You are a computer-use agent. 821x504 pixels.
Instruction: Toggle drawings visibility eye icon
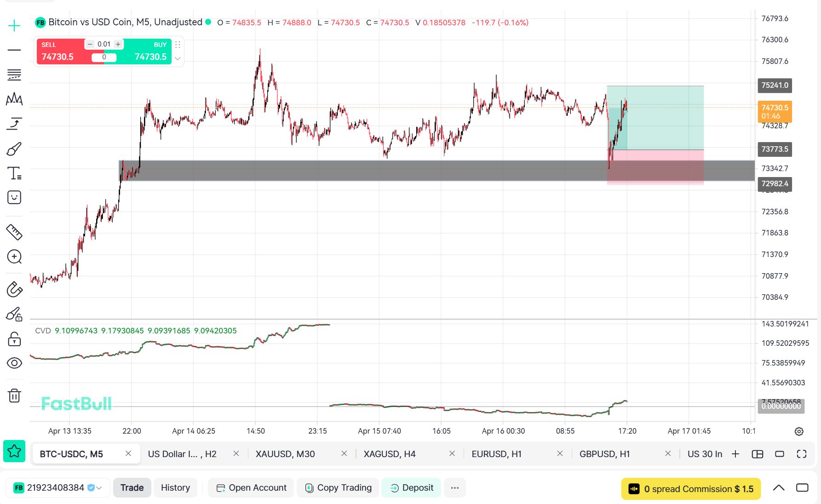coord(14,363)
